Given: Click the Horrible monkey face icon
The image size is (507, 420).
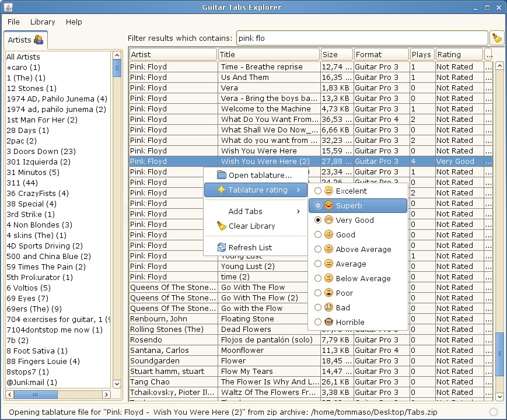Looking at the screenshot, I should tap(328, 322).
